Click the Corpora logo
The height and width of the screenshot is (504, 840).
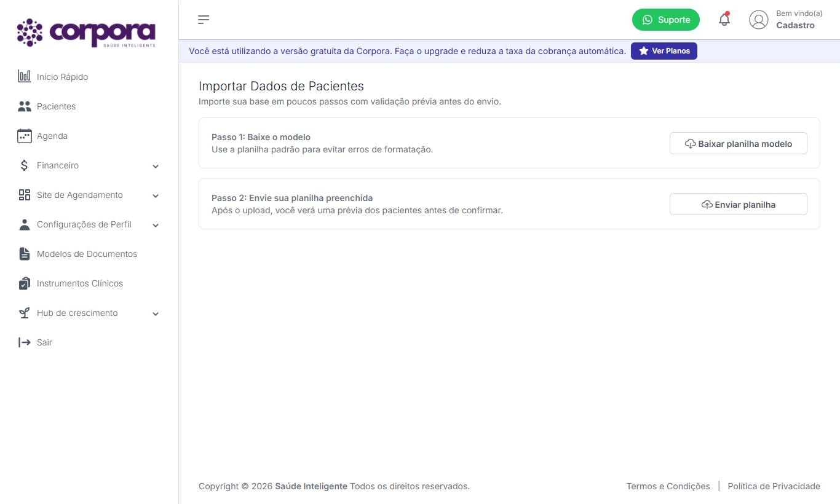pyautogui.click(x=86, y=33)
